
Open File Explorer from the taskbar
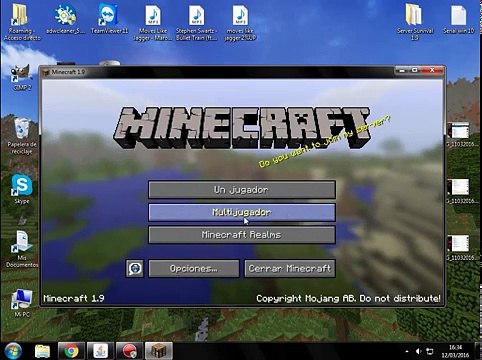(42, 351)
